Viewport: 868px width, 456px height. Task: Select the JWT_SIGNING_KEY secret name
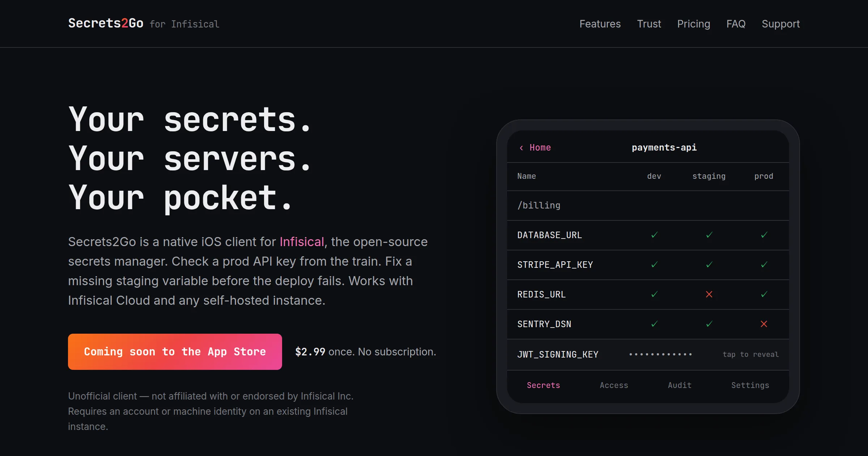558,355
